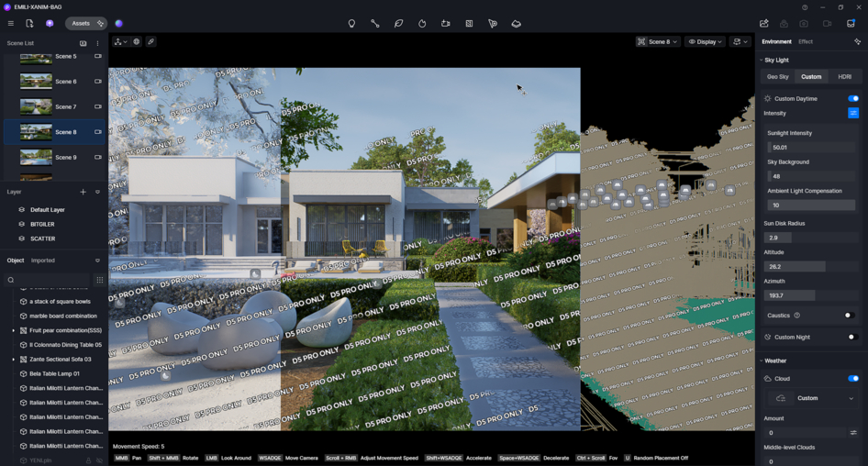Collapse the Layer panel dropdown arrow
This screenshot has height=466, width=868.
(x=97, y=192)
